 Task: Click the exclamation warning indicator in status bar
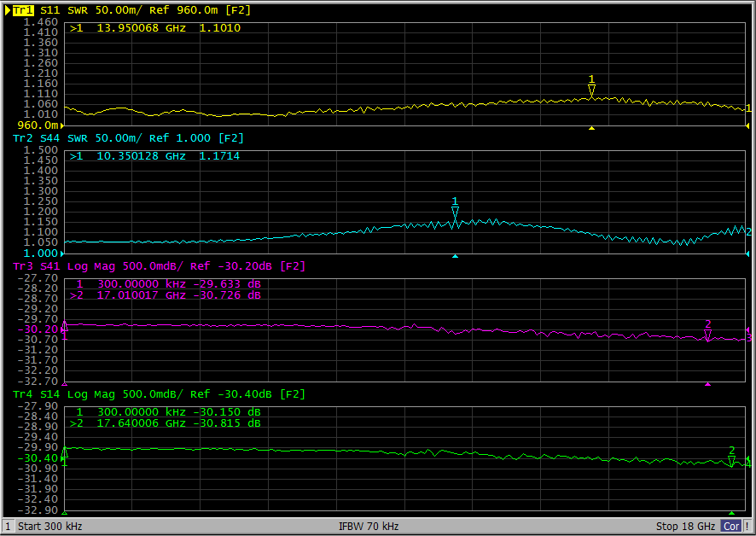[x=747, y=527]
